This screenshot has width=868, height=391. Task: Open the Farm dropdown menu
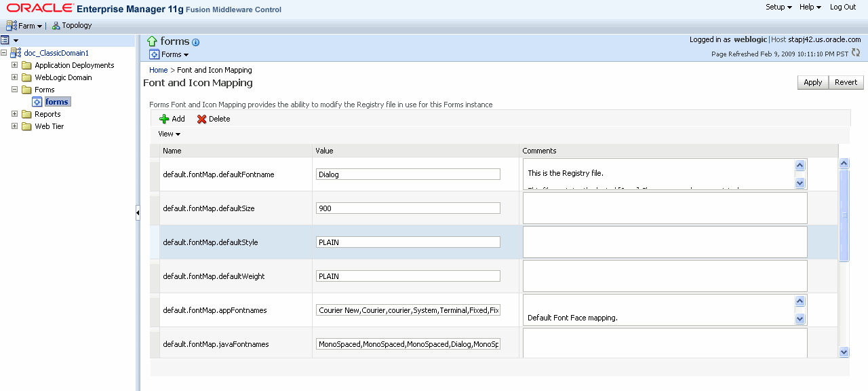[26, 26]
